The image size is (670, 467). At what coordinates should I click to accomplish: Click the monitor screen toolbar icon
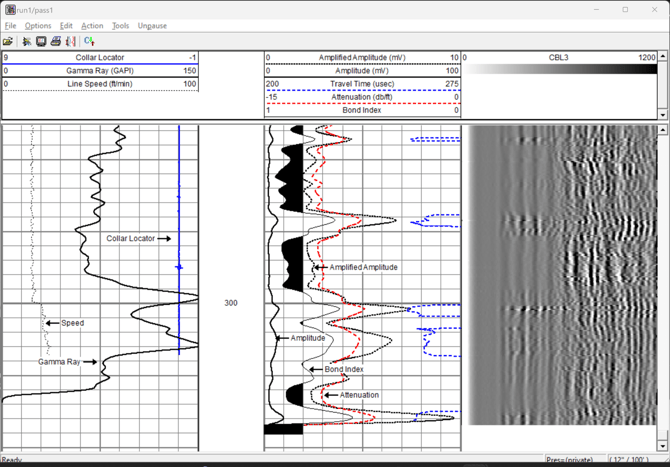(41, 41)
